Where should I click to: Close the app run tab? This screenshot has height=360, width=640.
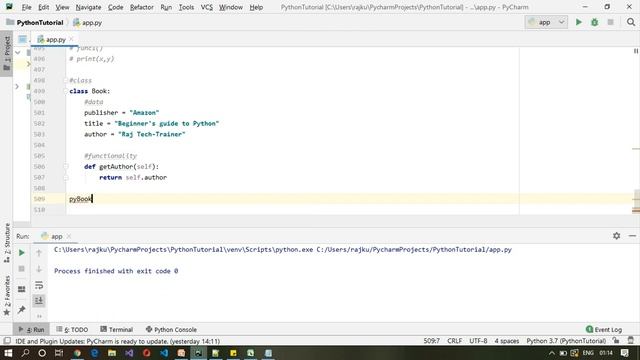tap(69, 236)
